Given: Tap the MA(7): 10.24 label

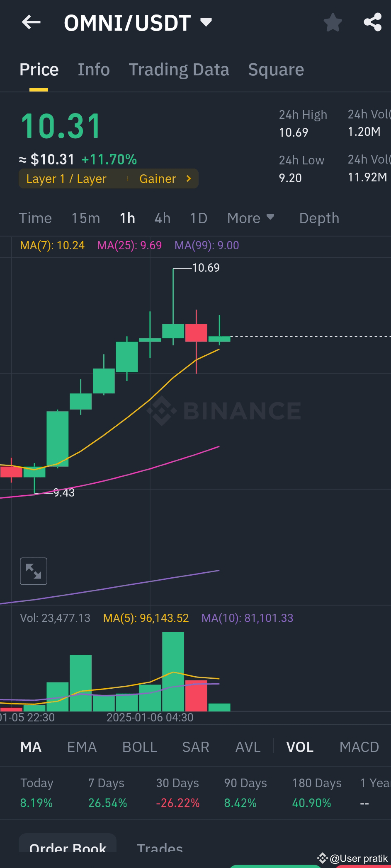Looking at the screenshot, I should point(52,245).
